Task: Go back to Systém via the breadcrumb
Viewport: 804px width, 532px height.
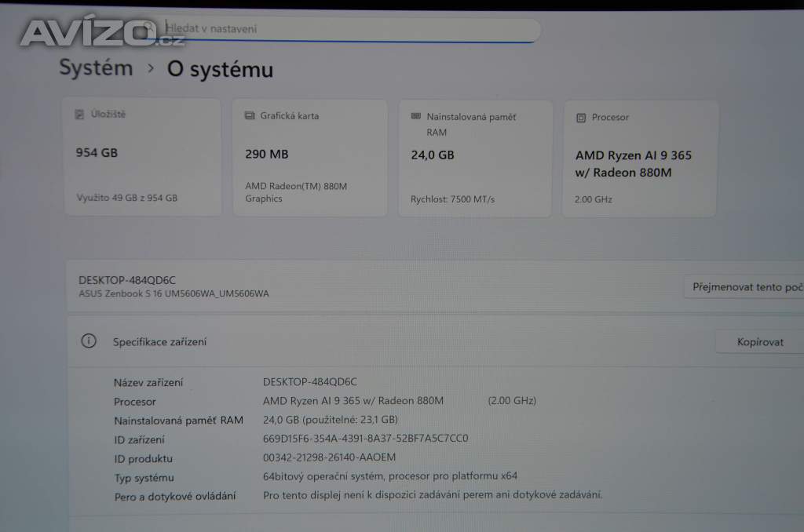Action: (97, 67)
